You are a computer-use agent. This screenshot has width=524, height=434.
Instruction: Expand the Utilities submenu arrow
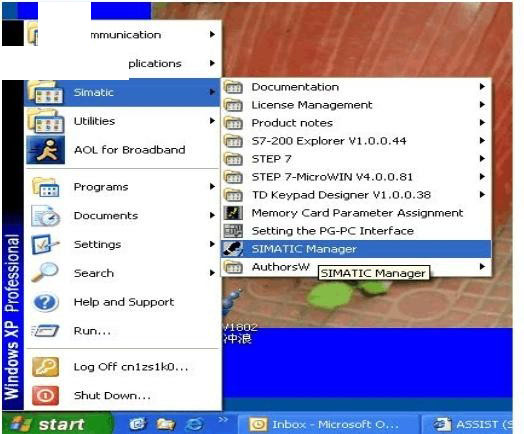tap(212, 121)
